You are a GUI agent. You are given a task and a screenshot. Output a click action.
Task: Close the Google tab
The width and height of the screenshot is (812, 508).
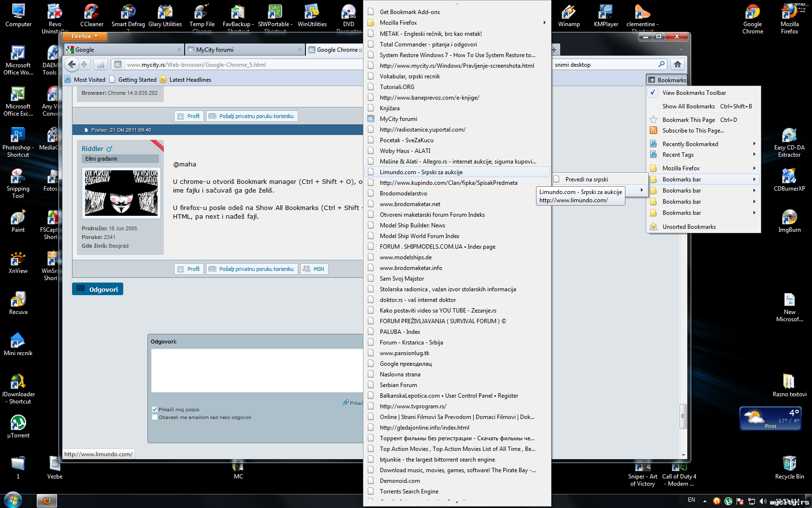coord(179,50)
